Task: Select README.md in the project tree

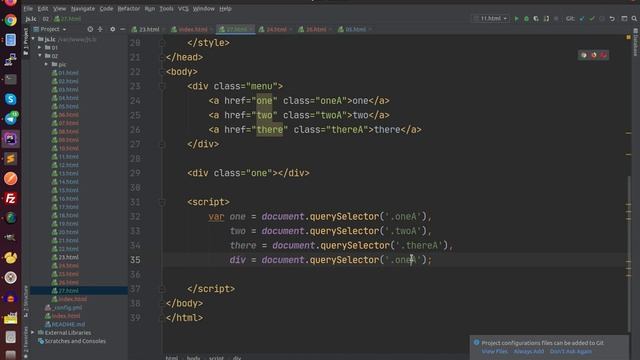Action: pyautogui.click(x=65, y=324)
